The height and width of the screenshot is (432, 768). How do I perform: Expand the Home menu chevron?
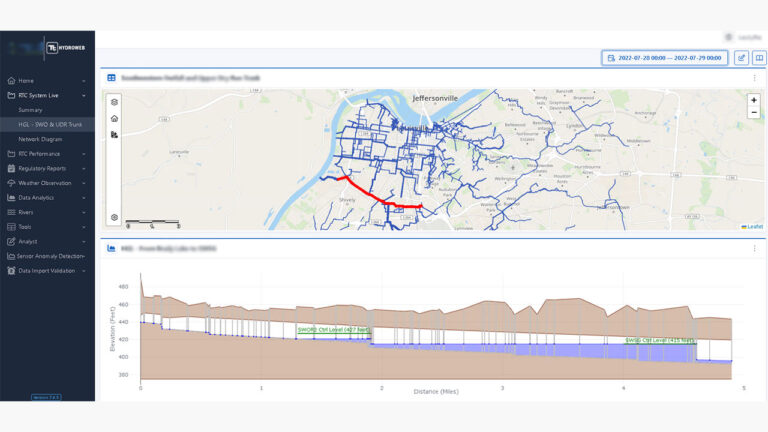click(84, 81)
